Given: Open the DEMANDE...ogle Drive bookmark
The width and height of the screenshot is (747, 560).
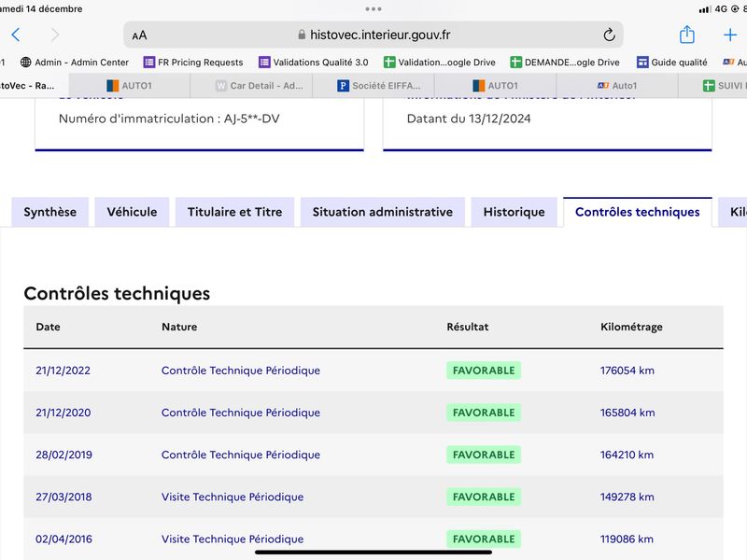Looking at the screenshot, I should (x=565, y=63).
